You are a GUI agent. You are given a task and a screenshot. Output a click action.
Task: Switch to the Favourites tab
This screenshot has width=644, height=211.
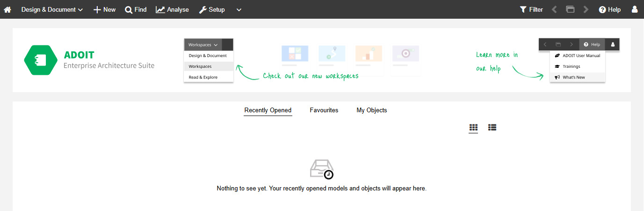(324, 110)
